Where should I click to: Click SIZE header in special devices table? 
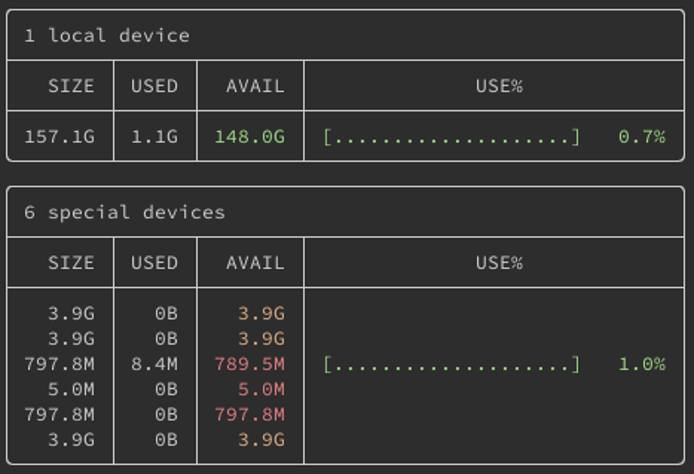click(x=71, y=263)
